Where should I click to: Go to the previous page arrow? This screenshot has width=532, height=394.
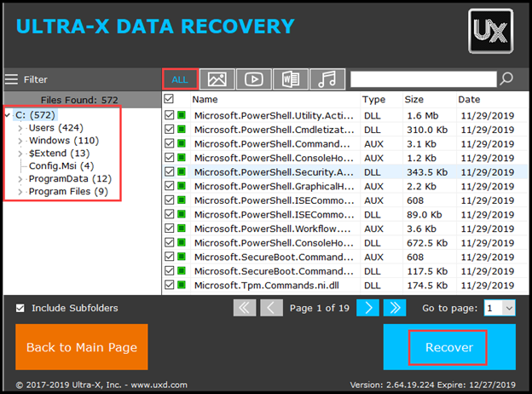coord(271,308)
